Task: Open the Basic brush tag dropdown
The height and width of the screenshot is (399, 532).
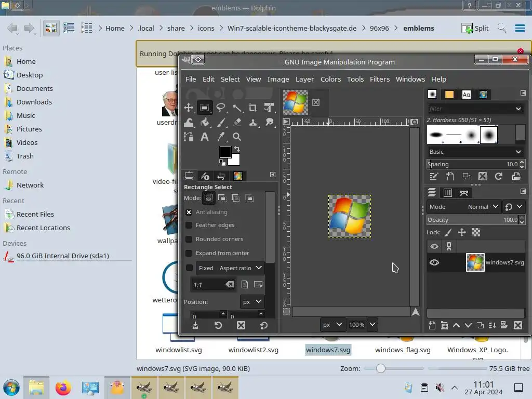Action: pos(475,152)
